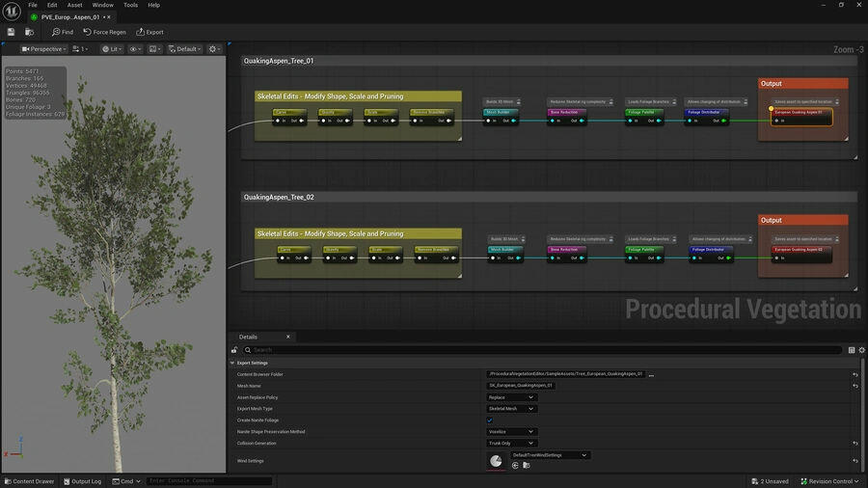The width and height of the screenshot is (868, 488).
Task: Click Export in the toolbar
Action: tap(149, 32)
